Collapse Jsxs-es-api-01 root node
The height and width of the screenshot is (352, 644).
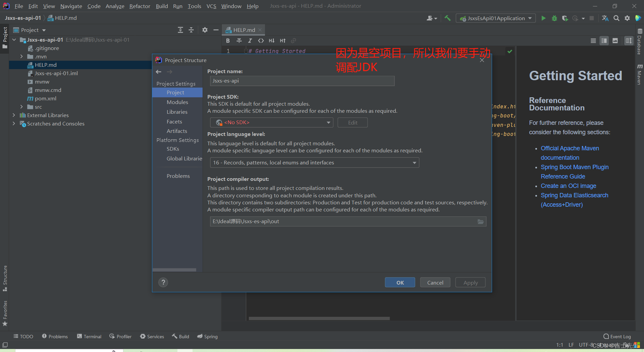click(14, 40)
